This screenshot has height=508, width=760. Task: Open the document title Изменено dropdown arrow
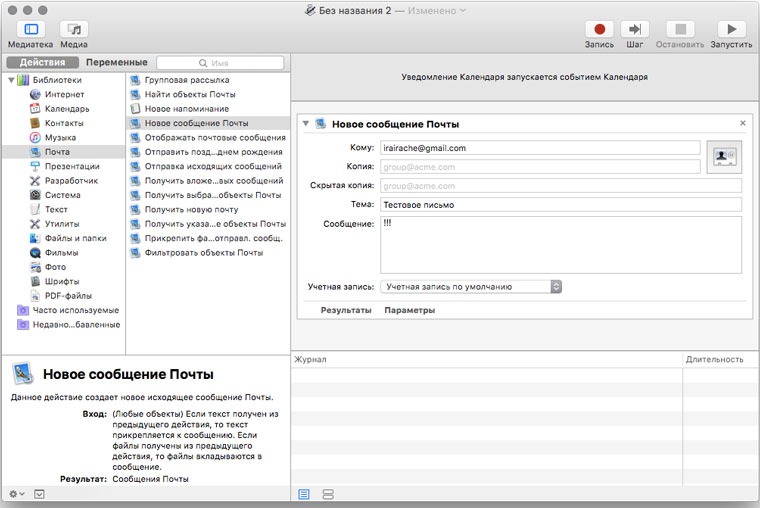[462, 10]
